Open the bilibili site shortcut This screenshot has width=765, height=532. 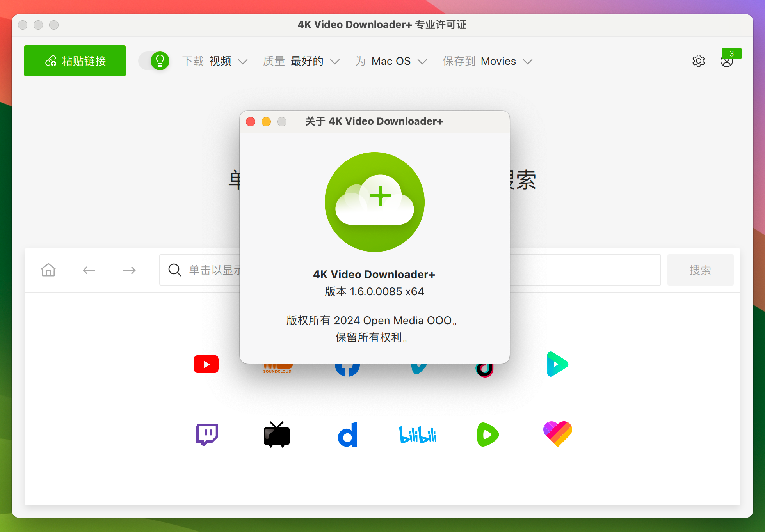(418, 434)
